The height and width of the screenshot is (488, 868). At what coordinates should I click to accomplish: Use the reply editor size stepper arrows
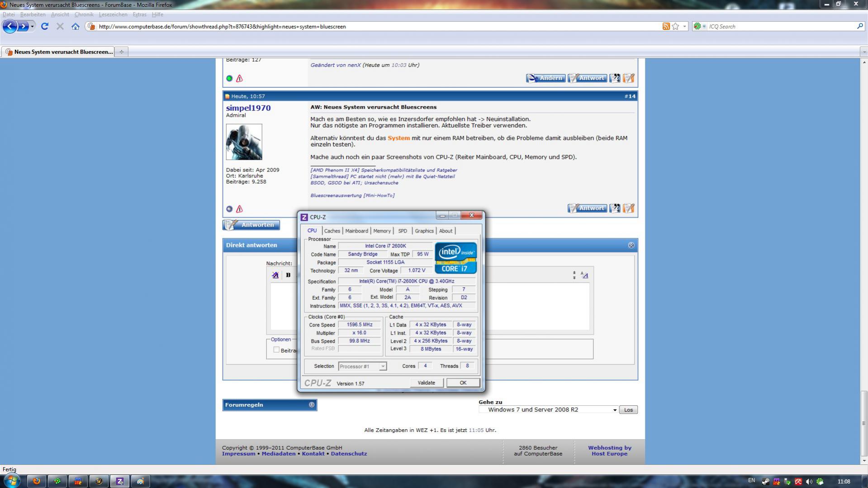[574, 275]
